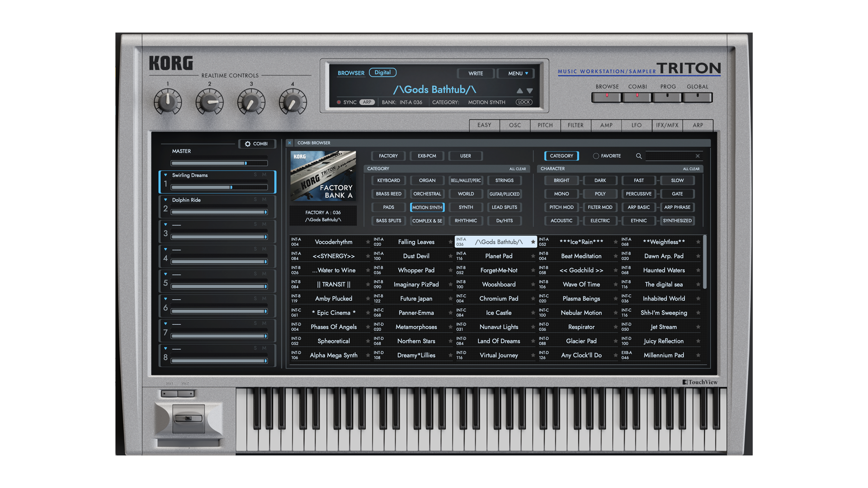This screenshot has width=868, height=488.
Task: Click the star beside Plasma Beings
Action: 616,299
